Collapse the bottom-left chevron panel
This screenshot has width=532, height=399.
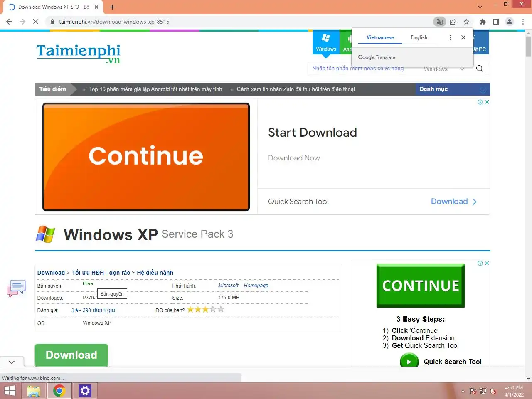pos(12,362)
